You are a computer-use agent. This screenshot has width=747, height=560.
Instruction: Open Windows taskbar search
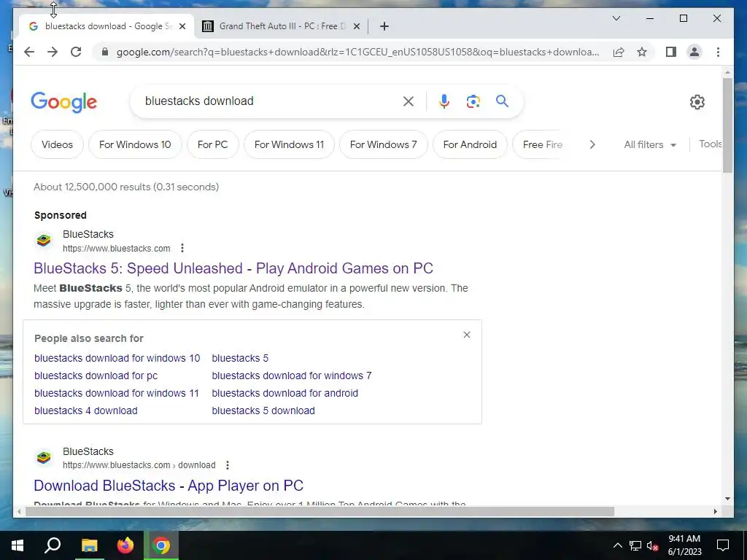[x=53, y=545]
